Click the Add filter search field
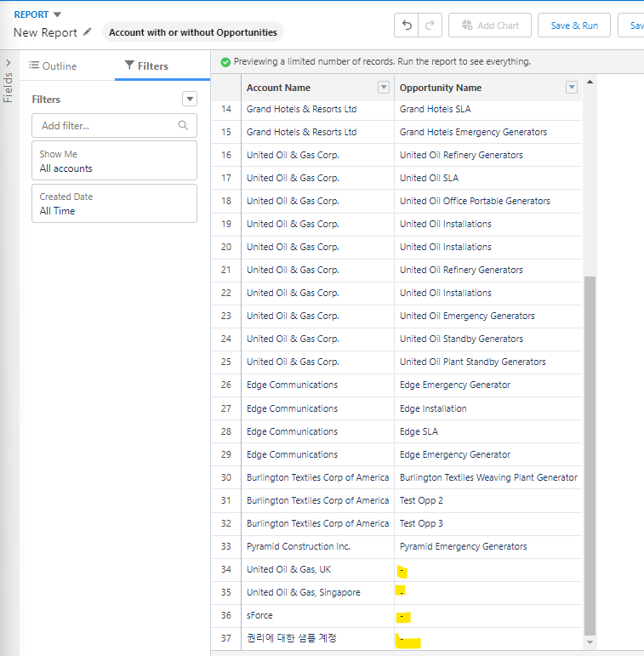644x656 pixels. pos(114,126)
